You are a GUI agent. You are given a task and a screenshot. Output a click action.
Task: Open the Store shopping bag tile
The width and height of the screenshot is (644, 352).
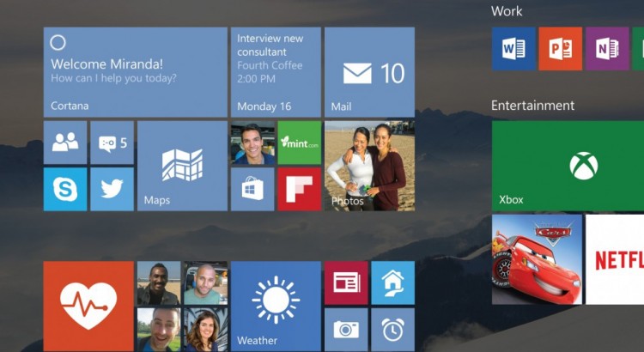click(252, 190)
